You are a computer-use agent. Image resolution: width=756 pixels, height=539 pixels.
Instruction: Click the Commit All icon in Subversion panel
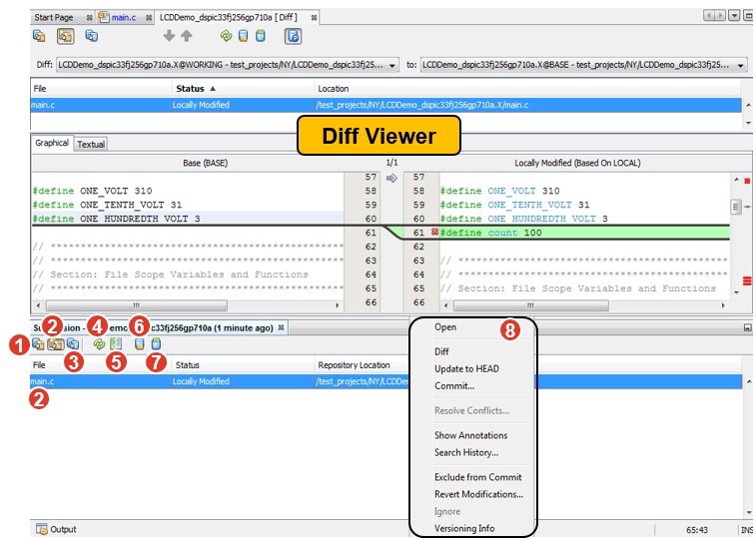click(x=156, y=344)
